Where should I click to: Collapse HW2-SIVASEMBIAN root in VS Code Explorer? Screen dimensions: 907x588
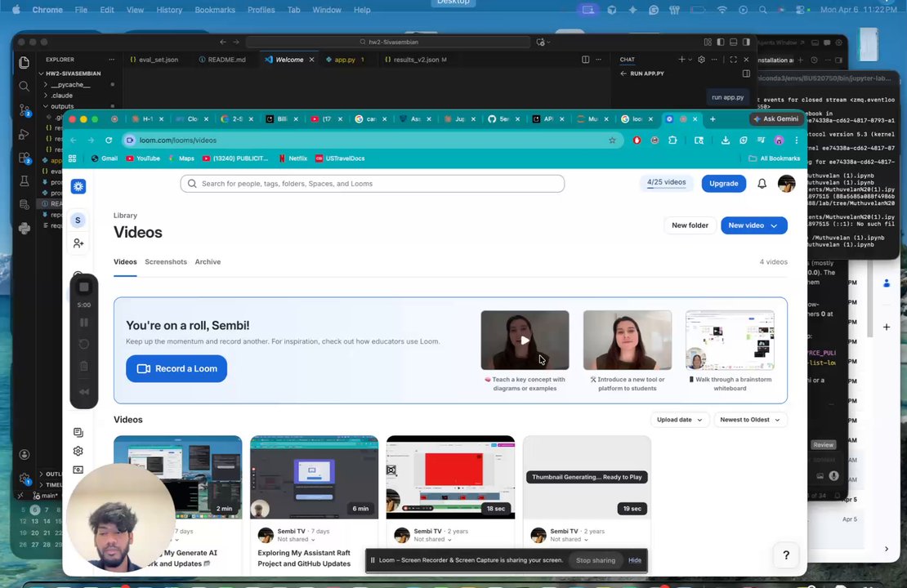point(72,73)
